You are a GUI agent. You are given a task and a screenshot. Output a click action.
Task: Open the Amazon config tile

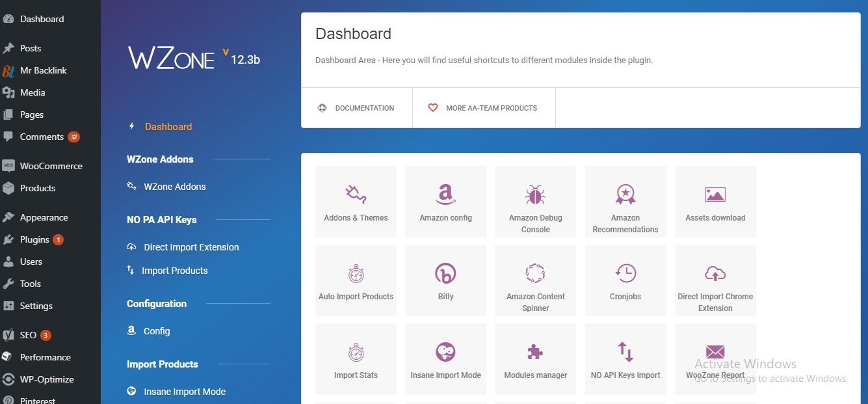pyautogui.click(x=445, y=202)
